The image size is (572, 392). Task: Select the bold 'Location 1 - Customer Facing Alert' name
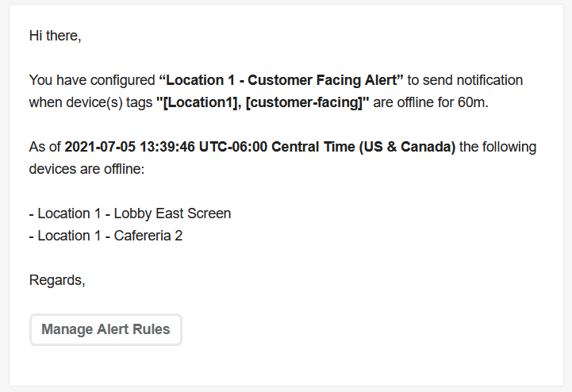282,80
